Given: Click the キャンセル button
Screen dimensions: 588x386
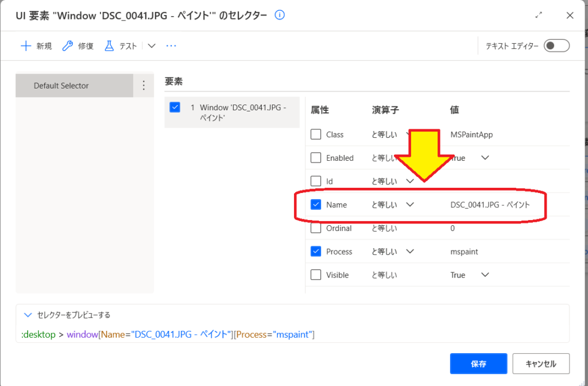Looking at the screenshot, I should pos(541,364).
